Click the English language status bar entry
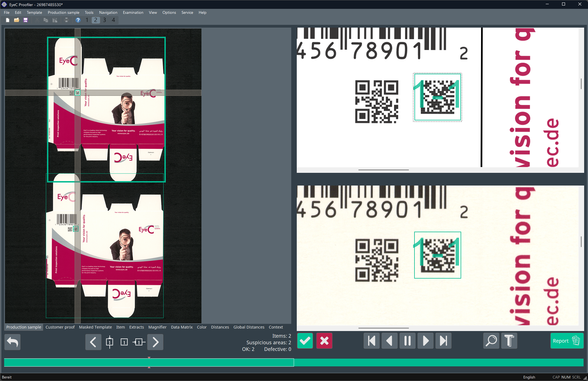 coord(529,377)
